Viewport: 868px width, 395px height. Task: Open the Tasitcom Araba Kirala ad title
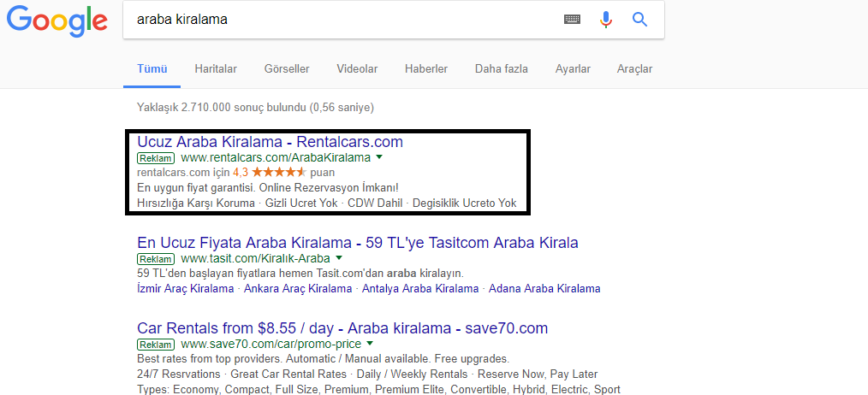point(357,242)
